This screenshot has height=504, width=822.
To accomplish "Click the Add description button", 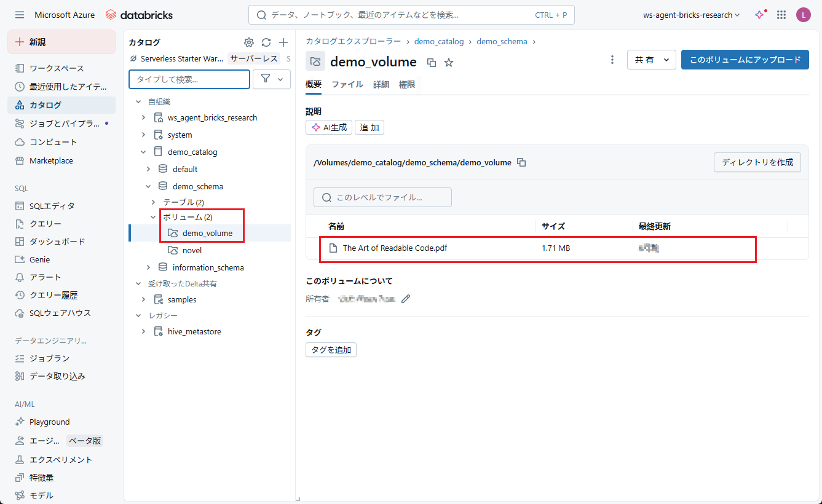I will pos(370,128).
